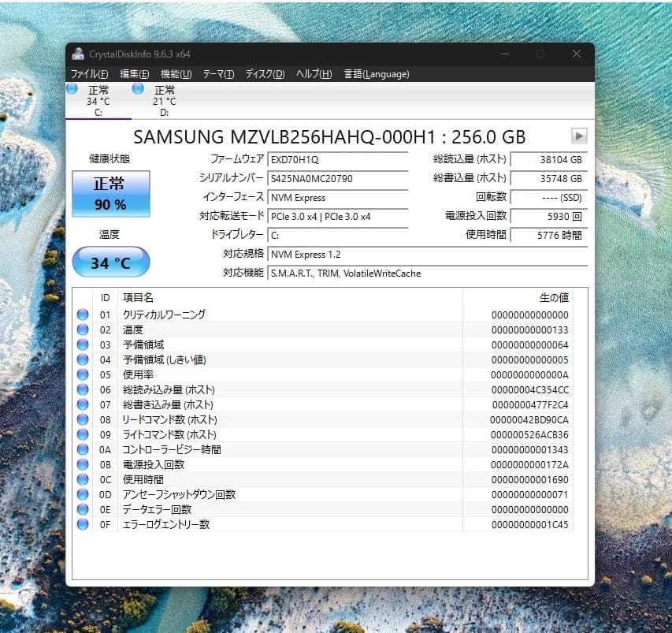Click the status indicator beside 使用時間 attribute
Image resolution: width=672 pixels, height=633 pixels.
83,479
